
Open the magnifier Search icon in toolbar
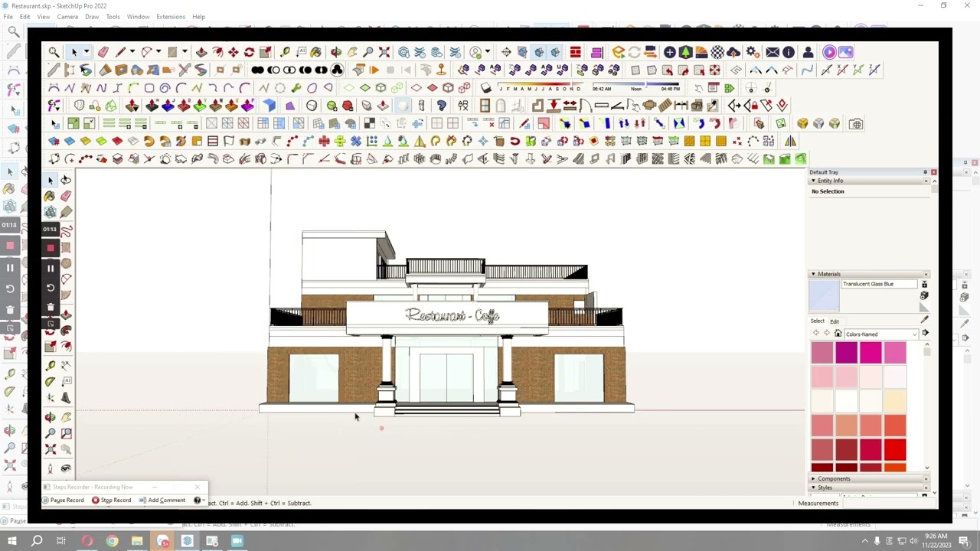(54, 52)
